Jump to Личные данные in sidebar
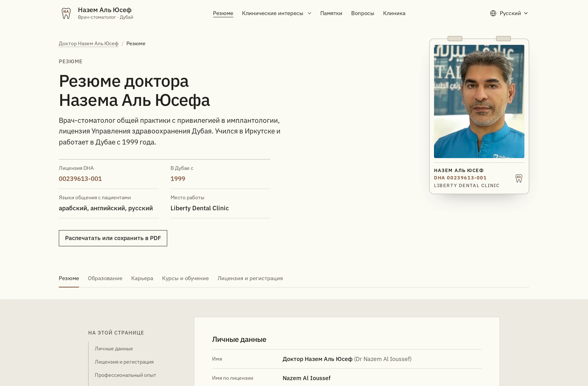 click(114, 349)
